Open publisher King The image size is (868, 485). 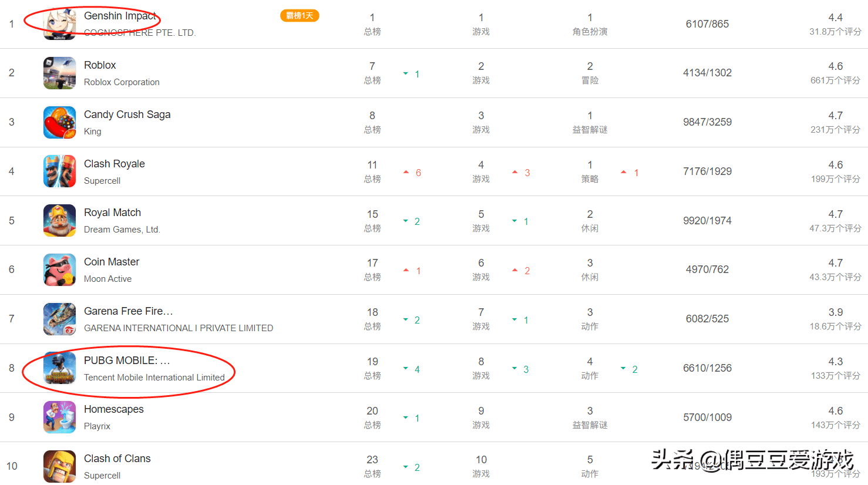tap(93, 132)
